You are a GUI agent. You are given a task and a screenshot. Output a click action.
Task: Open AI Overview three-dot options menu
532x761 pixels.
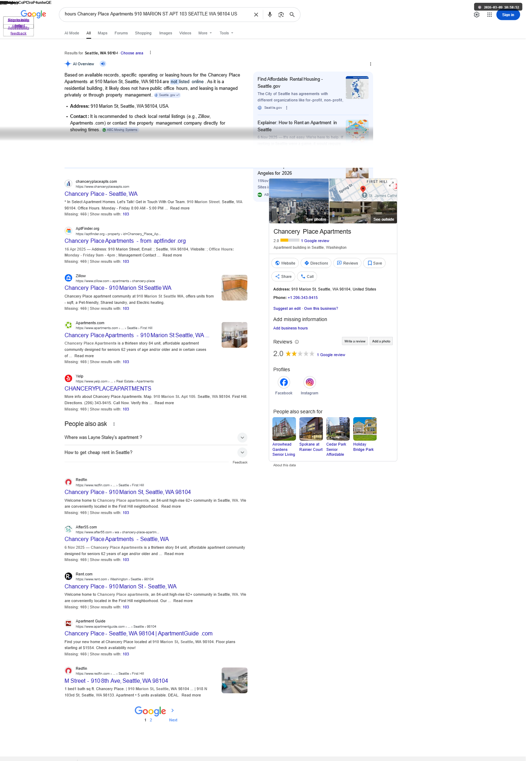pyautogui.click(x=370, y=64)
